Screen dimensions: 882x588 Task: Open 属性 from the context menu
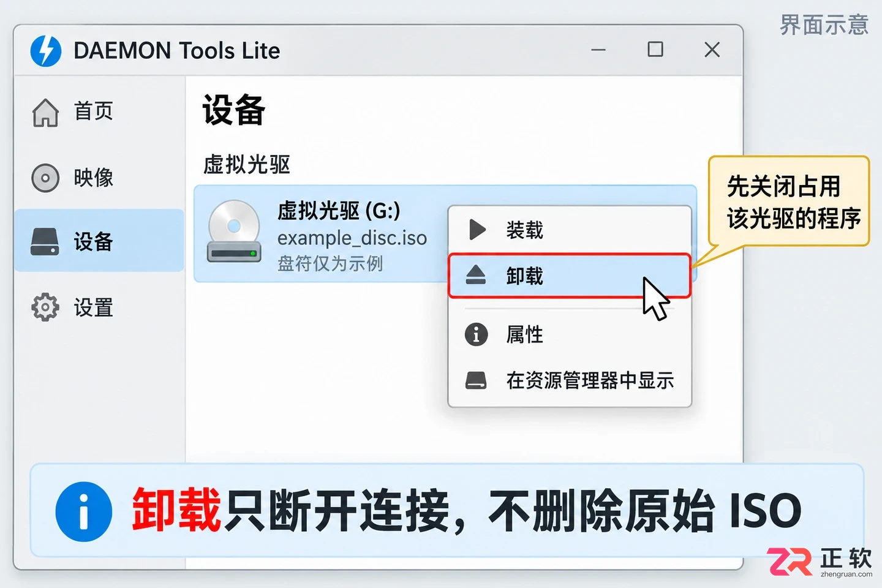click(x=525, y=334)
